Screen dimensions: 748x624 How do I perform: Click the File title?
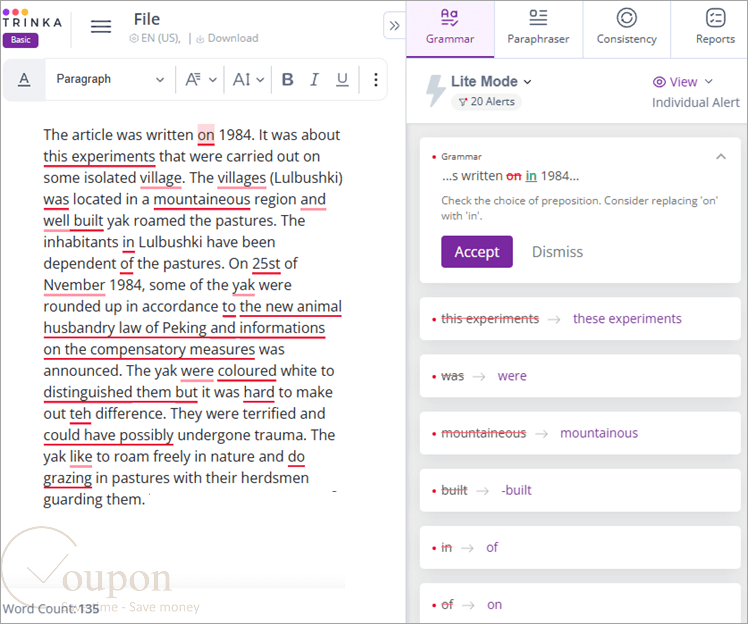pyautogui.click(x=146, y=19)
